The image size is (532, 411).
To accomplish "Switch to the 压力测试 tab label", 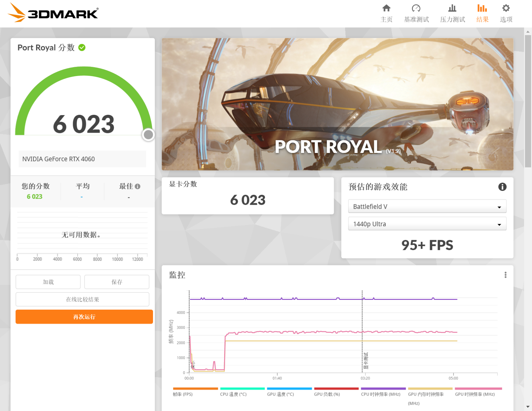I will click(452, 19).
